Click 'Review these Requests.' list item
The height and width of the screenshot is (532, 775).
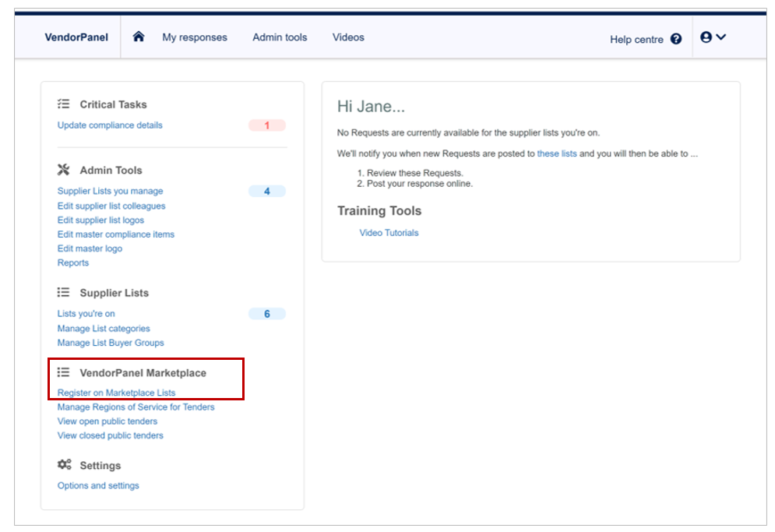click(414, 173)
